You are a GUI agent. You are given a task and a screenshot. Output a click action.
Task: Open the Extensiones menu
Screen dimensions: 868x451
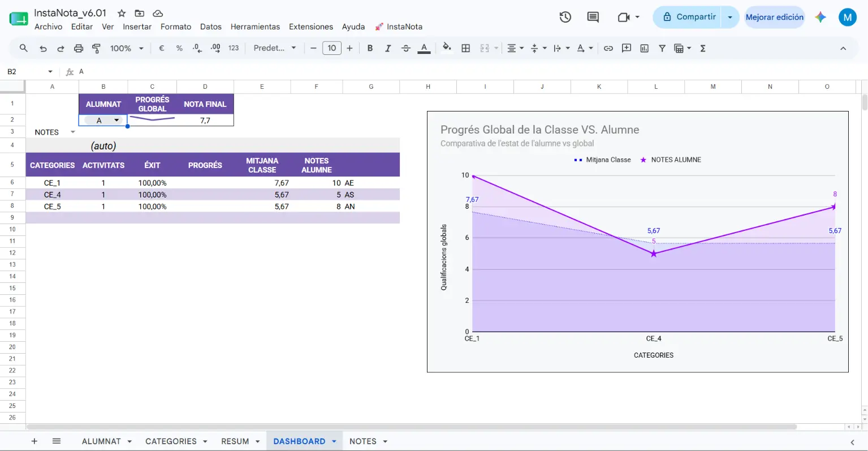pyautogui.click(x=311, y=27)
